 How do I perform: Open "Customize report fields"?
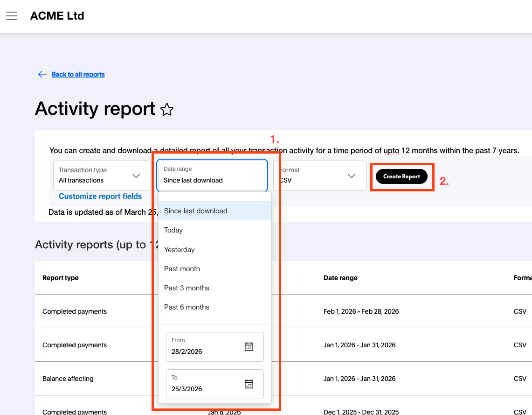100,196
